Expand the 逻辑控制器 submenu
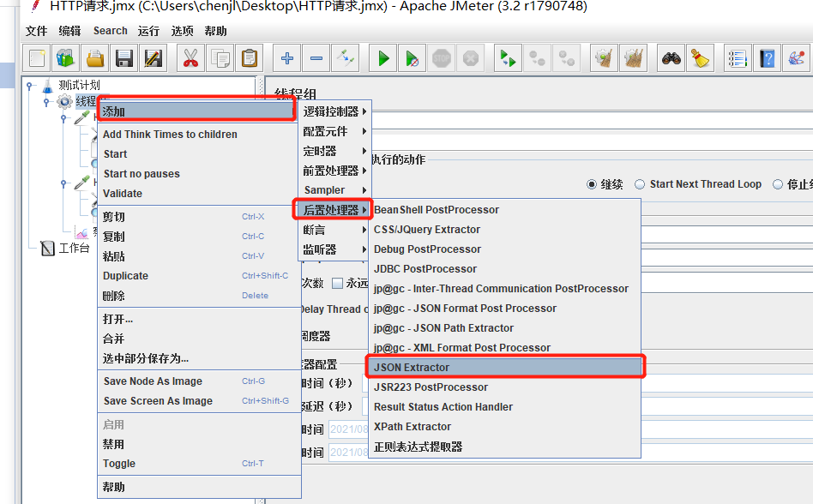Image resolution: width=813 pixels, height=504 pixels. pos(334,111)
